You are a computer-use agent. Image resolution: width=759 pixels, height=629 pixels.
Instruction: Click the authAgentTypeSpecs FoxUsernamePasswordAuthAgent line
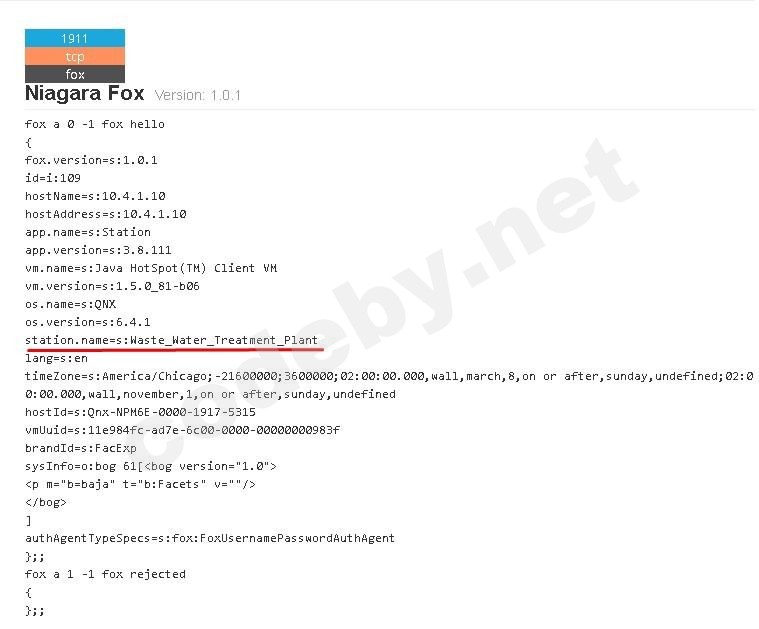click(210, 538)
